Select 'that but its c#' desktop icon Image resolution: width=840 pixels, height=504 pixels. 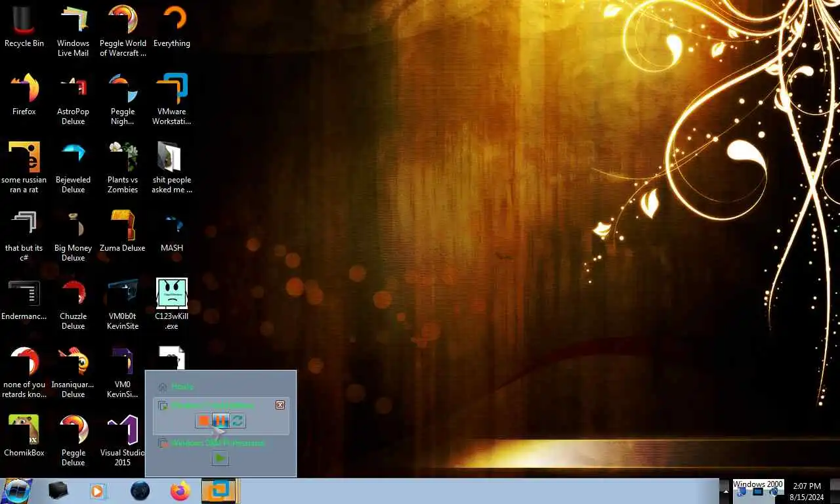coord(24,236)
